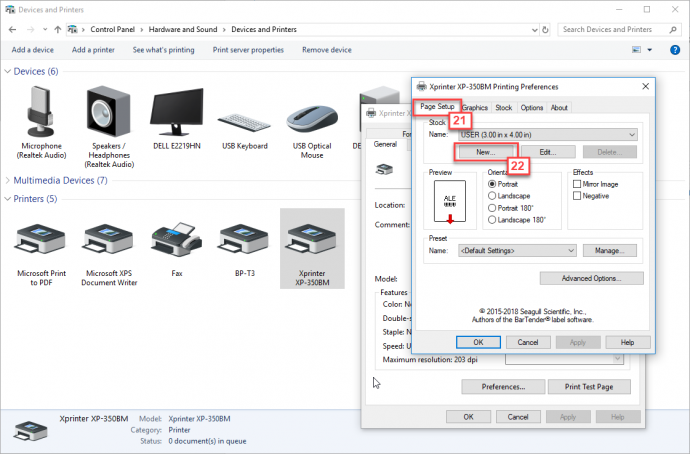Open Help in Printing Preferences

[628, 342]
